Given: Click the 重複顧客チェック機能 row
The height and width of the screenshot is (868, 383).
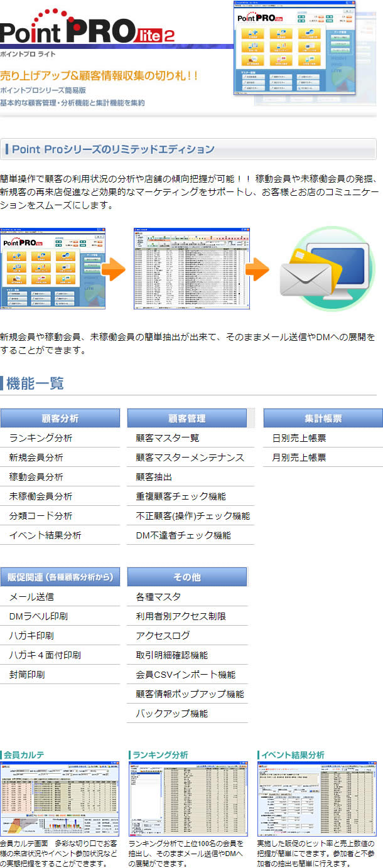Looking at the screenshot, I should pos(191,496).
